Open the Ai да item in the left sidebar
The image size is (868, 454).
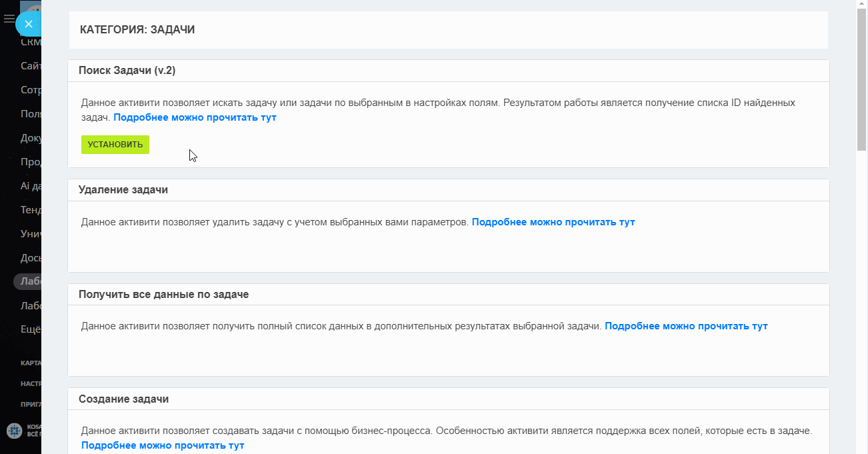[31, 186]
